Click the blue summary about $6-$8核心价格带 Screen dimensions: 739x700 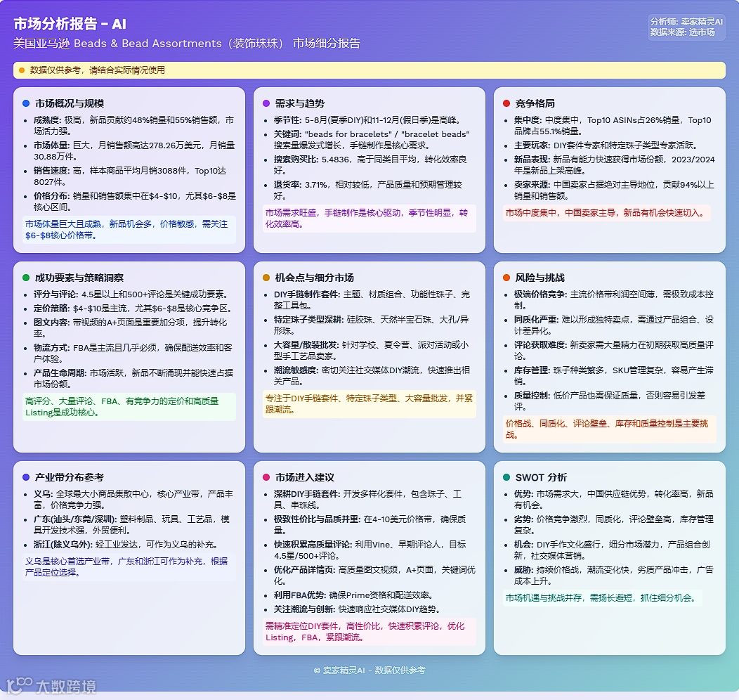click(x=129, y=230)
